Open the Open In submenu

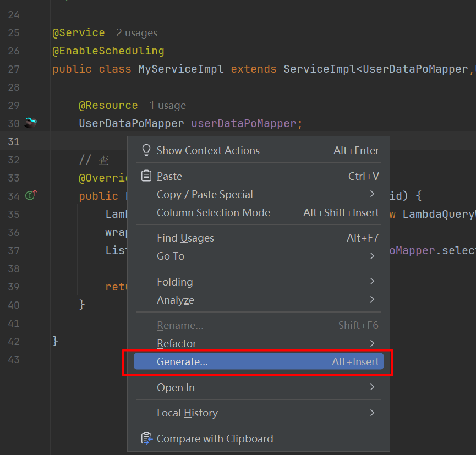point(258,388)
